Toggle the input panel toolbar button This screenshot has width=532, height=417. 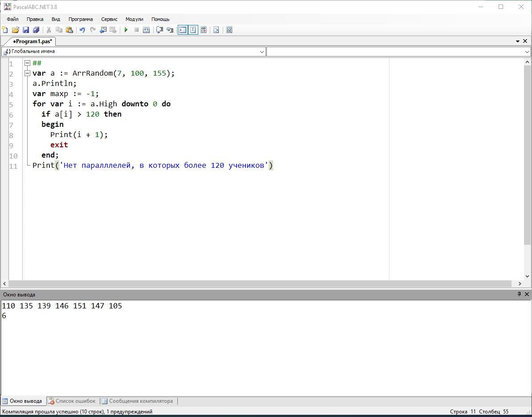pos(193,30)
